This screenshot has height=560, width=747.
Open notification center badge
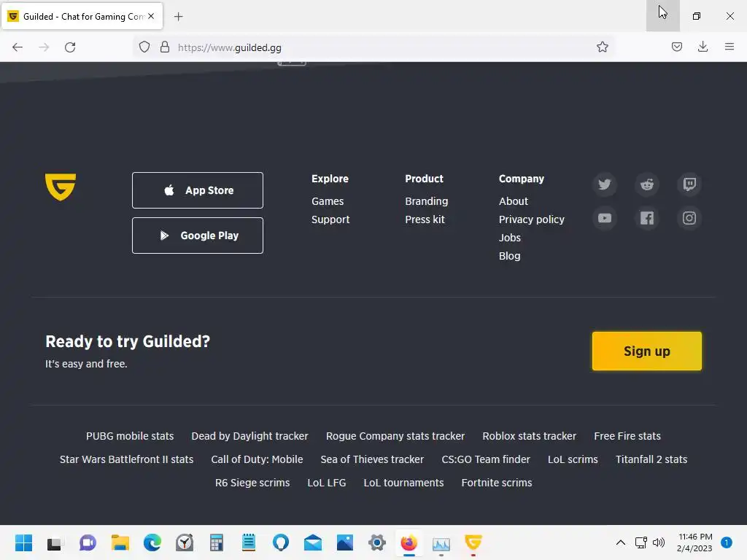pyautogui.click(x=727, y=542)
